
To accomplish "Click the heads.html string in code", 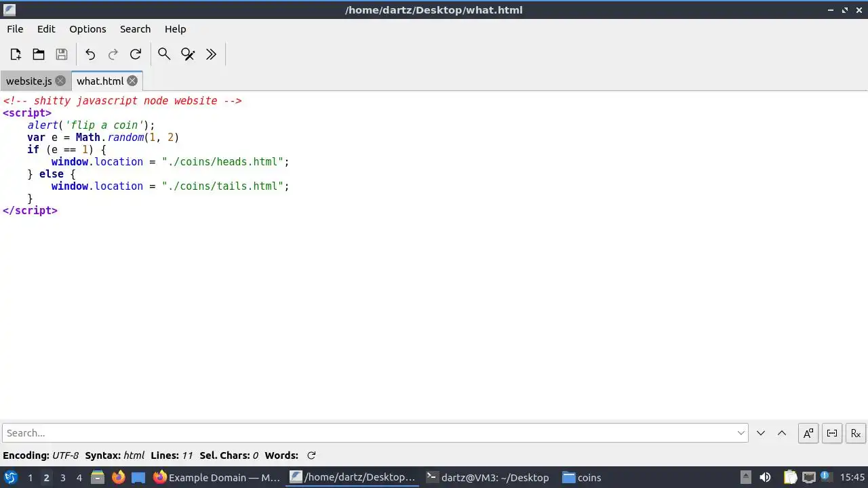I will coord(222,162).
